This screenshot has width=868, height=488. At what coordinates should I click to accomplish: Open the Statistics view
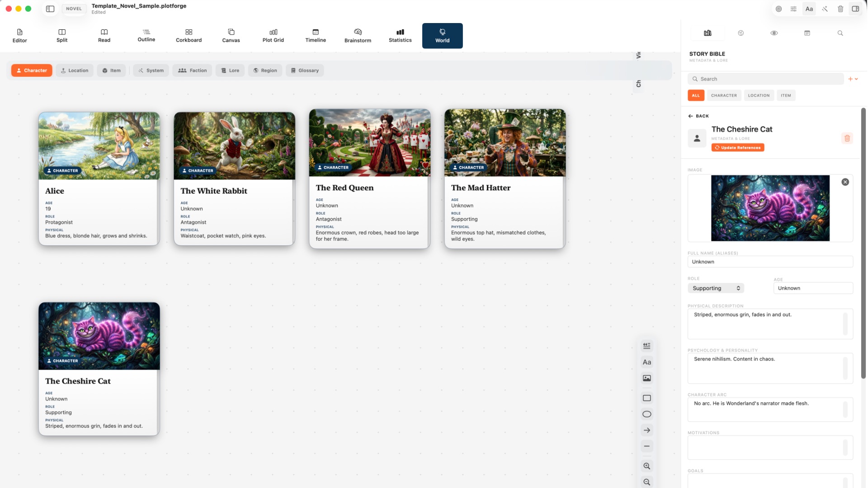[x=400, y=36]
